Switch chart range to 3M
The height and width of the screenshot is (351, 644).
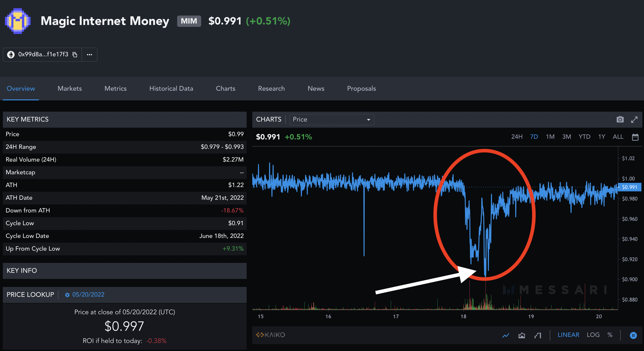567,137
